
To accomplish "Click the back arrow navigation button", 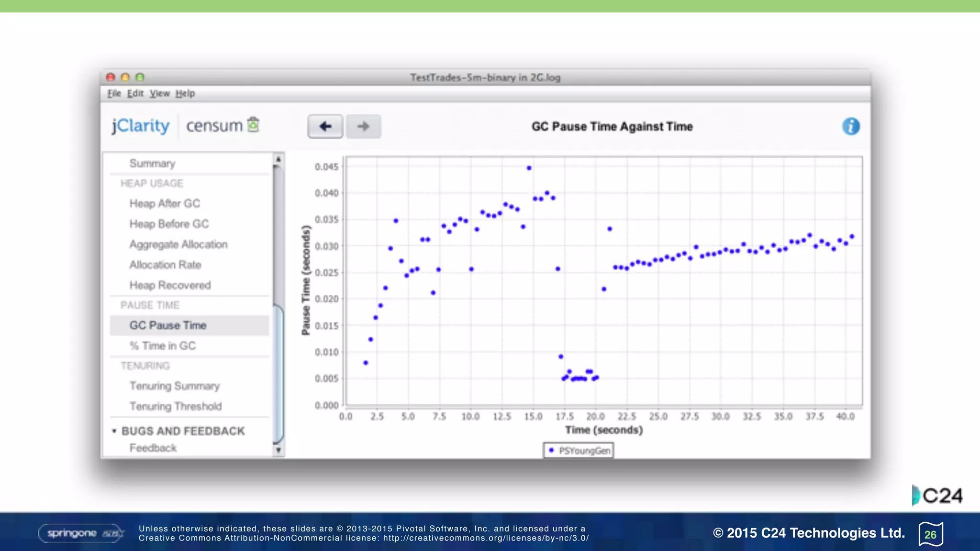I will point(325,126).
